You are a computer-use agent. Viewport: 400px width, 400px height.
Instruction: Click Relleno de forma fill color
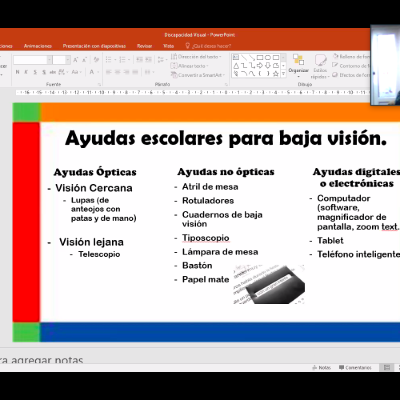[351, 57]
